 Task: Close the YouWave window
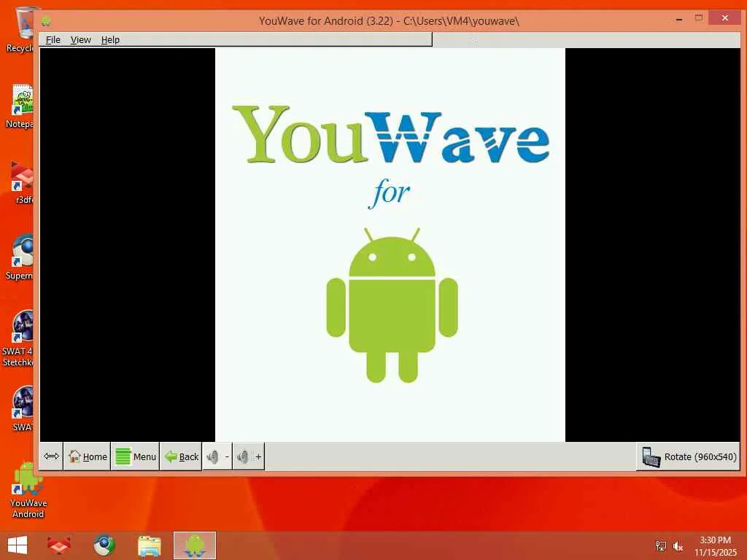click(x=724, y=18)
